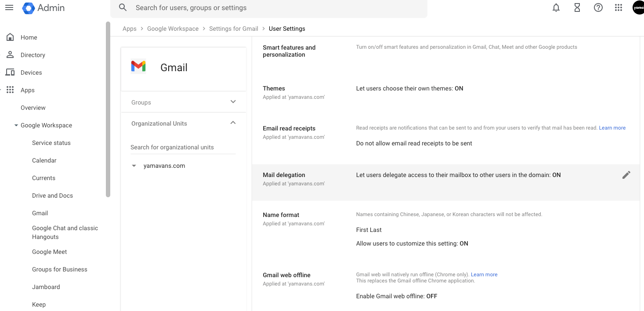Click the pencil icon for Mail delegation
The image size is (644, 311).
pyautogui.click(x=626, y=175)
